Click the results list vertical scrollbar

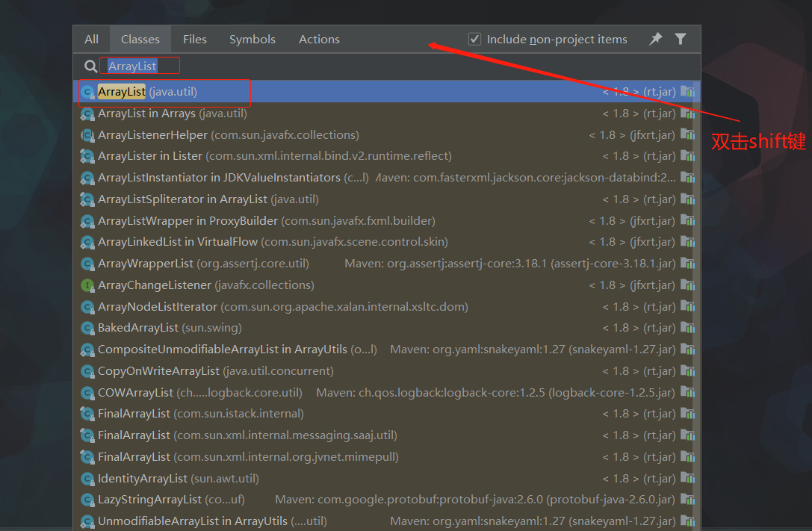(x=697, y=305)
